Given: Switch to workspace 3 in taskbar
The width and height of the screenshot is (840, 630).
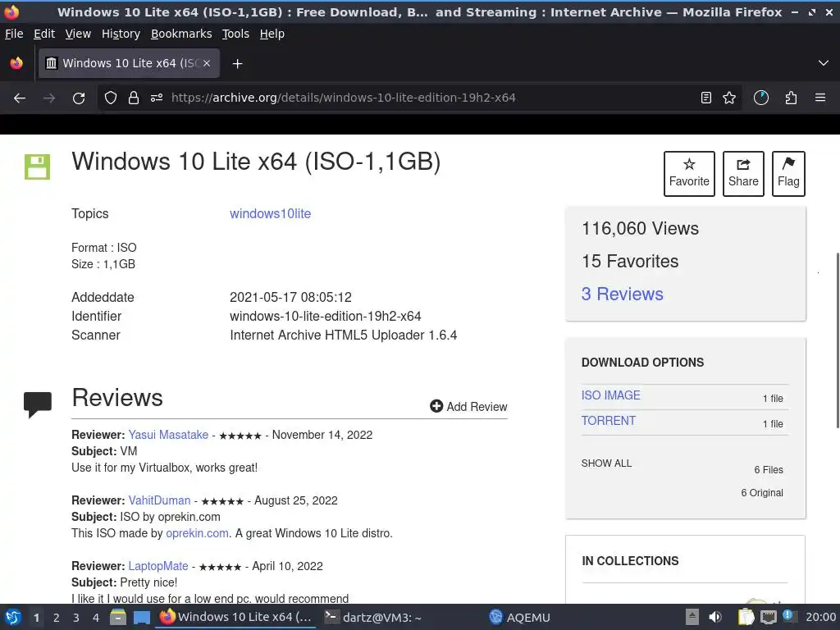Looking at the screenshot, I should click(x=76, y=618).
